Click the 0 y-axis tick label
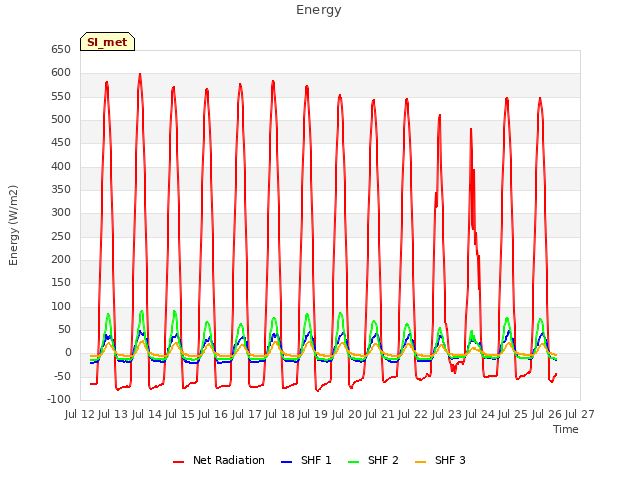This screenshot has height=480, width=640. [x=68, y=353]
